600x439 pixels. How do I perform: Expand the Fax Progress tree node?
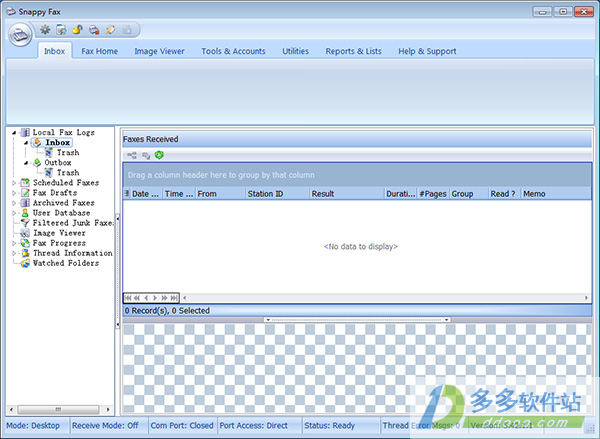point(14,243)
